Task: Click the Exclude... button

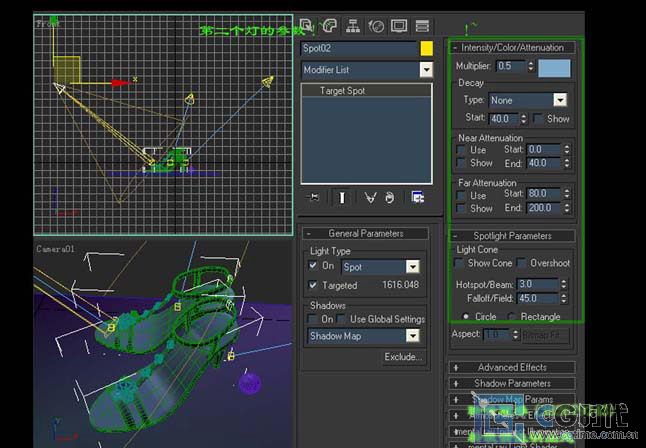Action: (402, 357)
